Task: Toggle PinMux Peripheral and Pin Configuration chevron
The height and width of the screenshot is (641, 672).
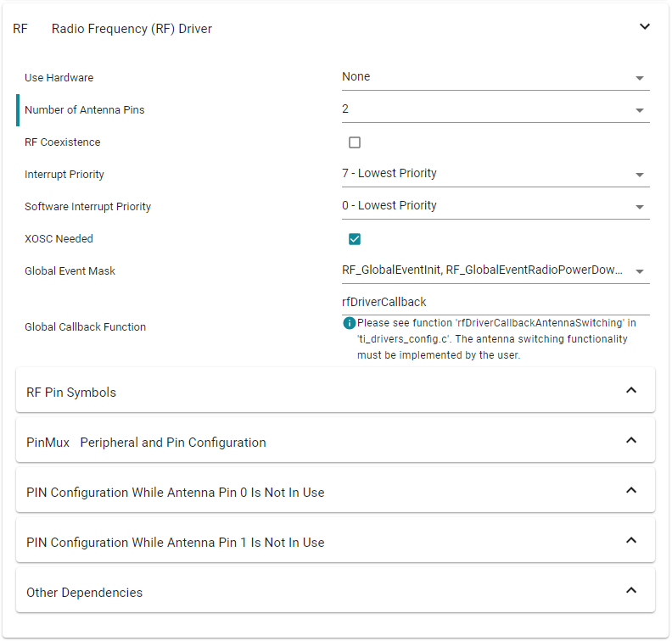Action: coord(630,441)
